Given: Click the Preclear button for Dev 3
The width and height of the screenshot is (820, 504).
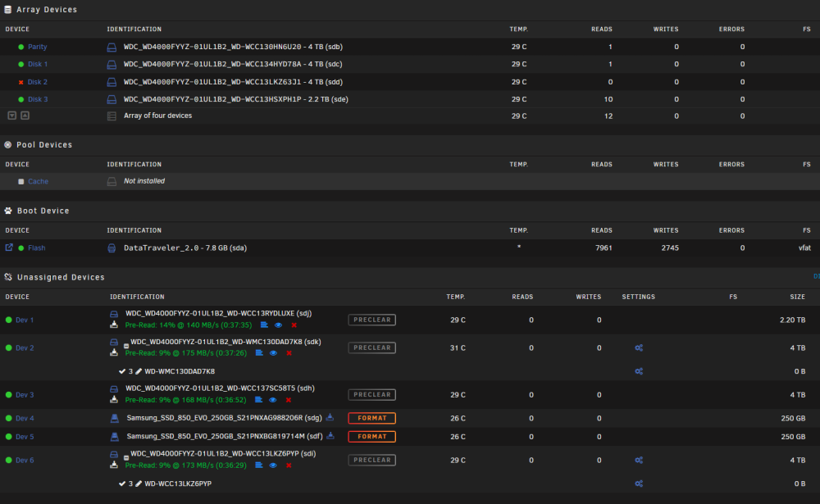Looking at the screenshot, I should pos(371,395).
